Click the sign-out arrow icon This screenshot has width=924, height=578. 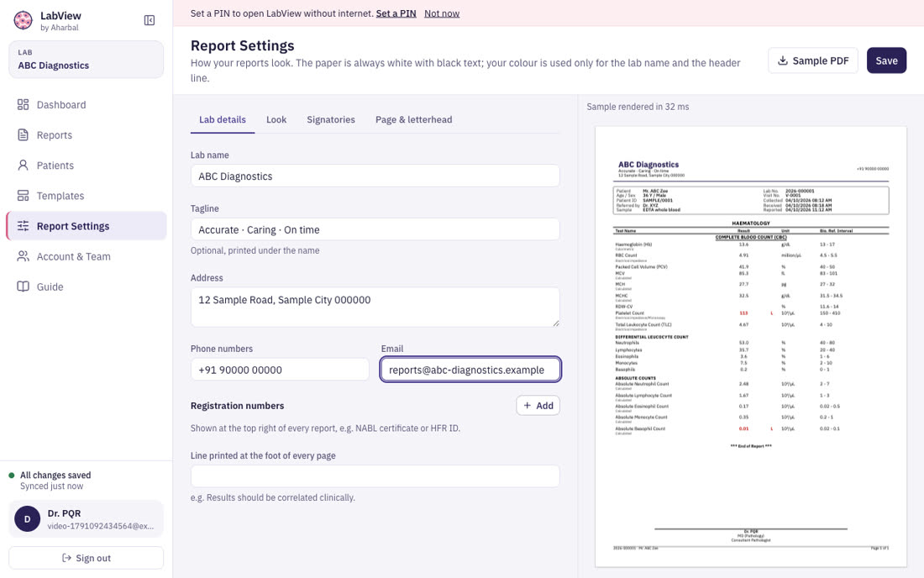coord(66,558)
